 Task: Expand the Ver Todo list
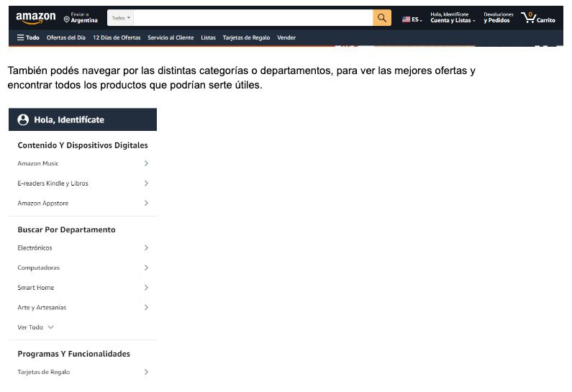click(x=35, y=327)
